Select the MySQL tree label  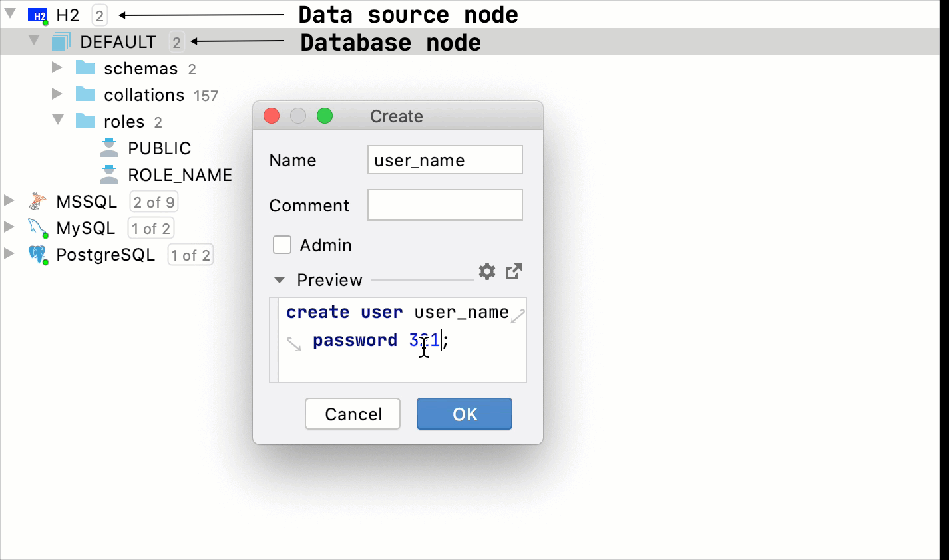pyautogui.click(x=85, y=228)
